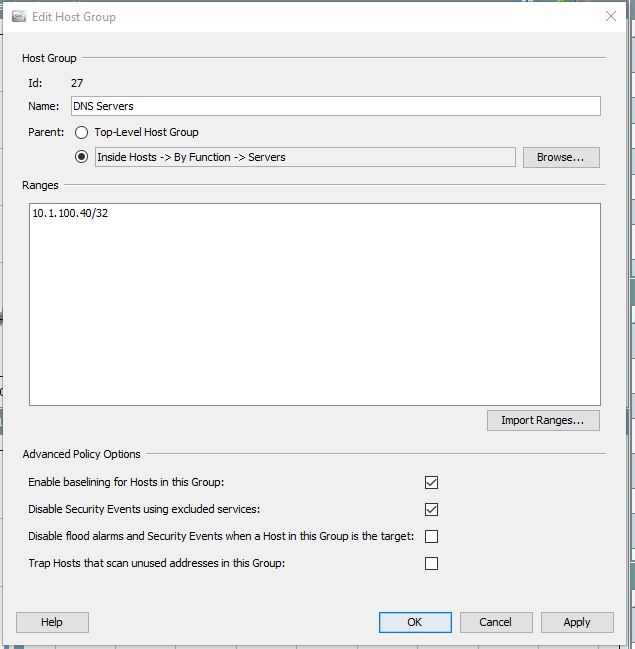Click the Host Group section heading
This screenshot has height=649, width=635.
[x=49, y=58]
